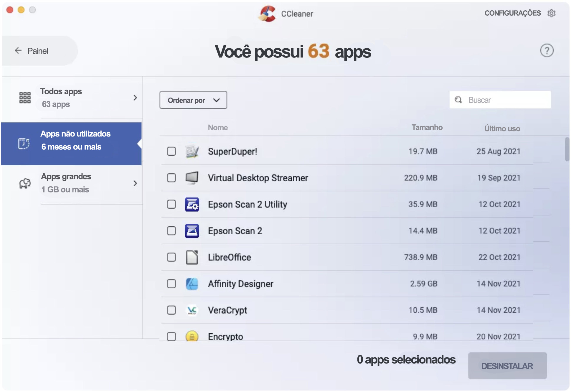Click the LibreOffice app name

(x=230, y=257)
